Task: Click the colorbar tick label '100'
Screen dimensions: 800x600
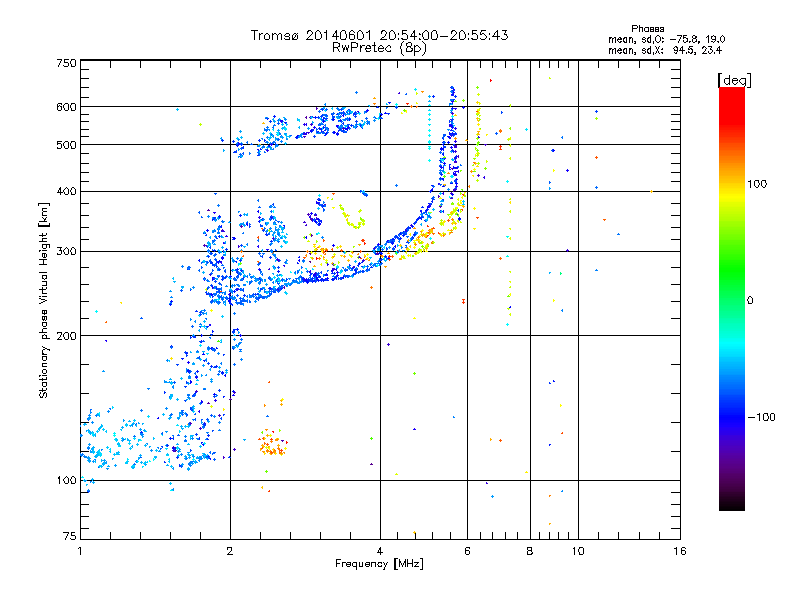Action: click(757, 184)
